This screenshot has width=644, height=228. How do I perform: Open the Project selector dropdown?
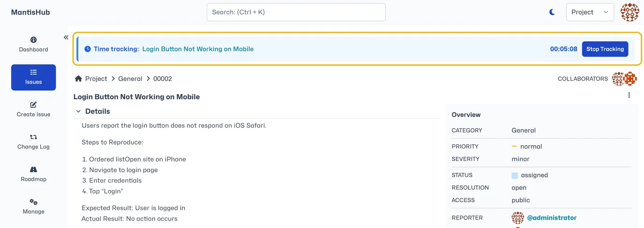tap(590, 12)
